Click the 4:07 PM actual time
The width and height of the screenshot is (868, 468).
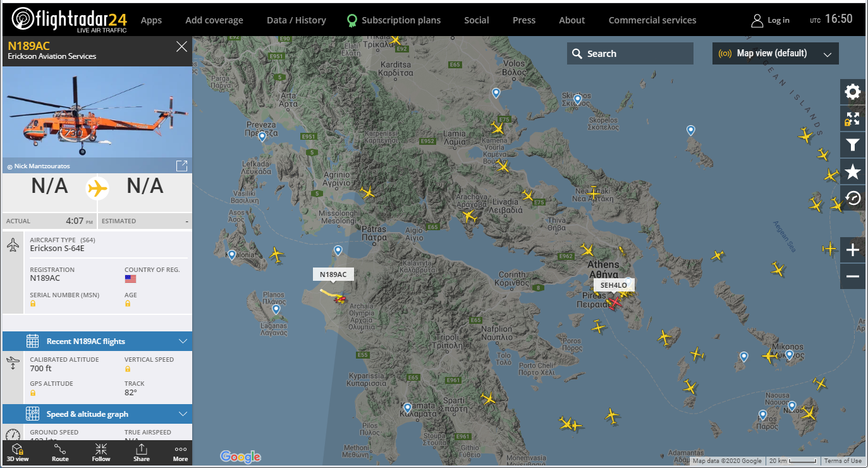[79, 221]
